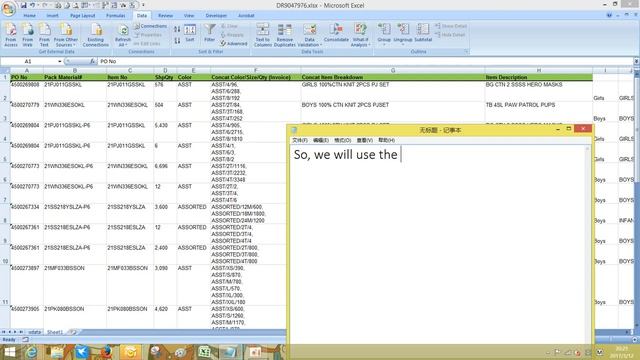Click Show Detail in Outline group
The image size is (640, 360).
451,26
